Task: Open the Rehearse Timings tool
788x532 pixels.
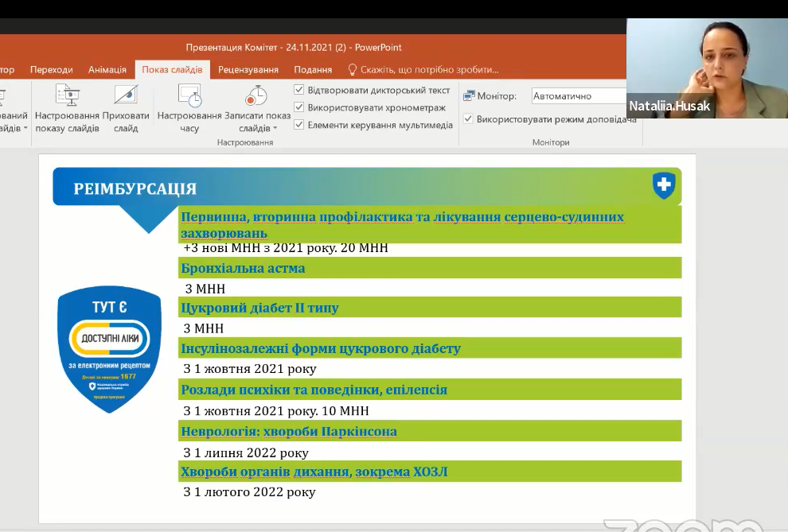Action: [x=189, y=95]
